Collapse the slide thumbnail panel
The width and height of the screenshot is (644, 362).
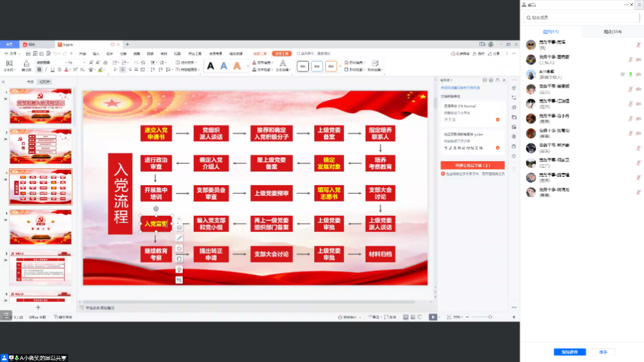point(3,82)
